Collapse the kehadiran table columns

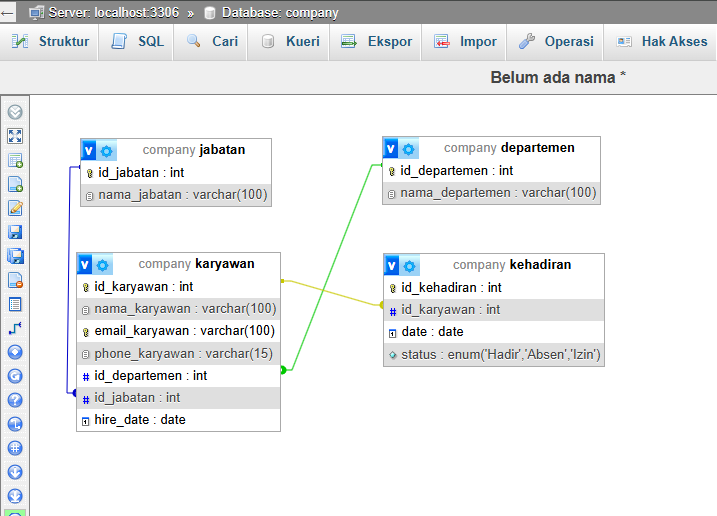point(392,265)
